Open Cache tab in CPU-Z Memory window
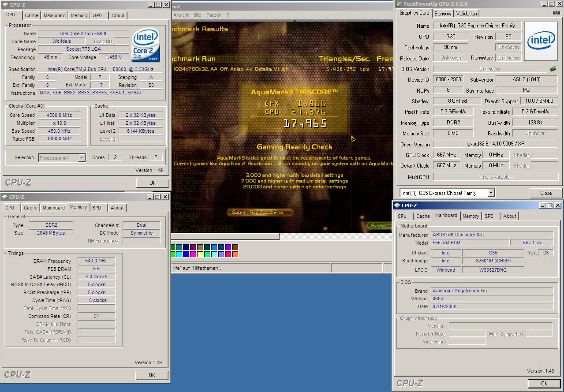 [30, 208]
